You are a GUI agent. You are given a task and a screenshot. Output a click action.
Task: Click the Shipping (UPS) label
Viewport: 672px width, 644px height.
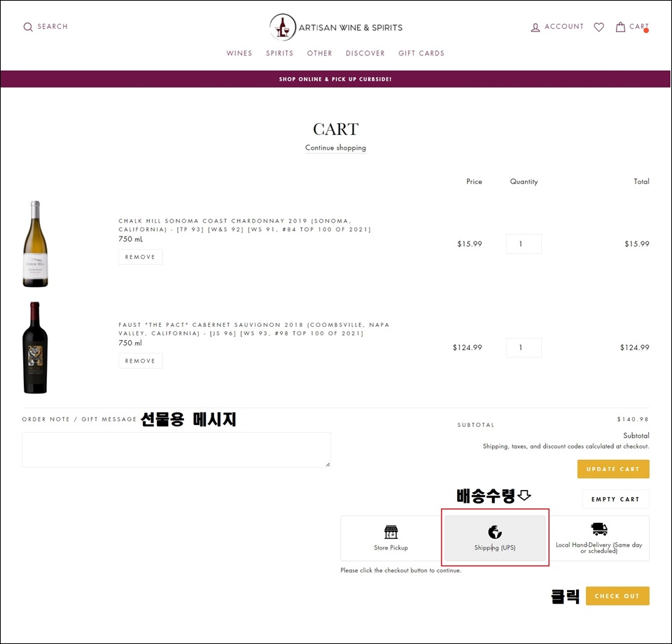[495, 547]
